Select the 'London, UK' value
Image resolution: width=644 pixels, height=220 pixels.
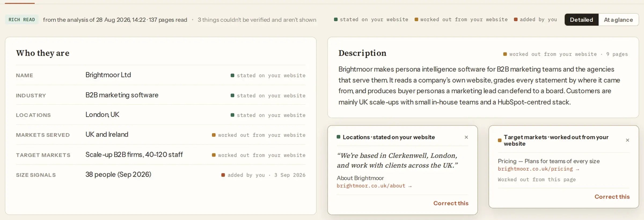point(102,114)
